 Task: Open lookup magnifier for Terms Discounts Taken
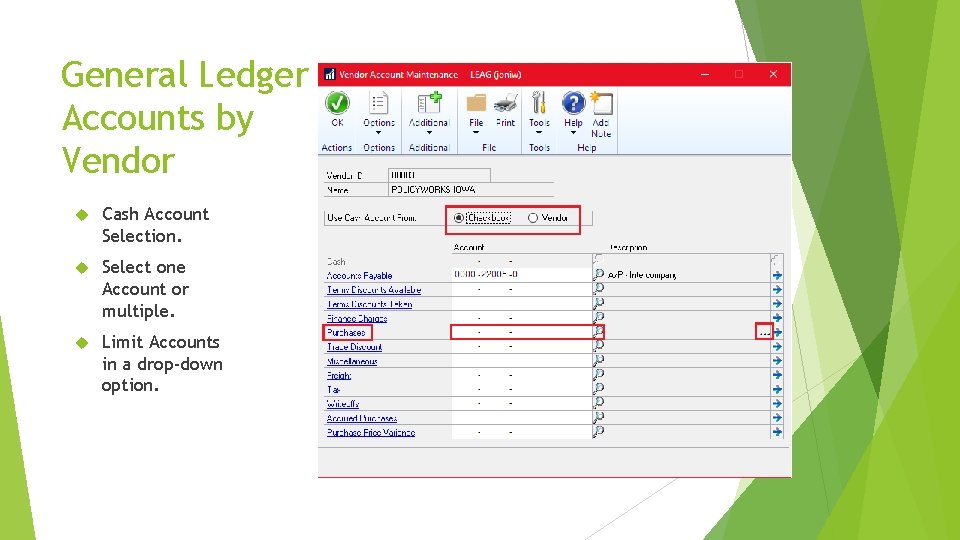[x=598, y=303]
